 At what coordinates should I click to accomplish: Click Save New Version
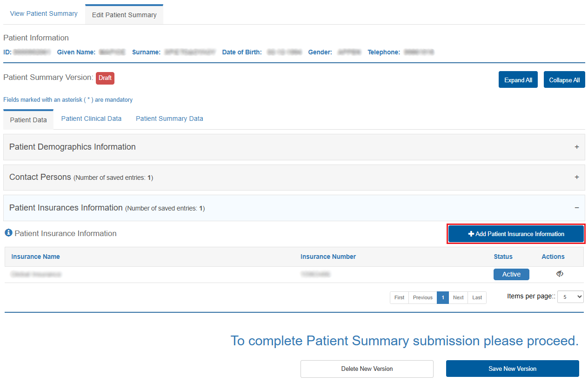coord(512,369)
